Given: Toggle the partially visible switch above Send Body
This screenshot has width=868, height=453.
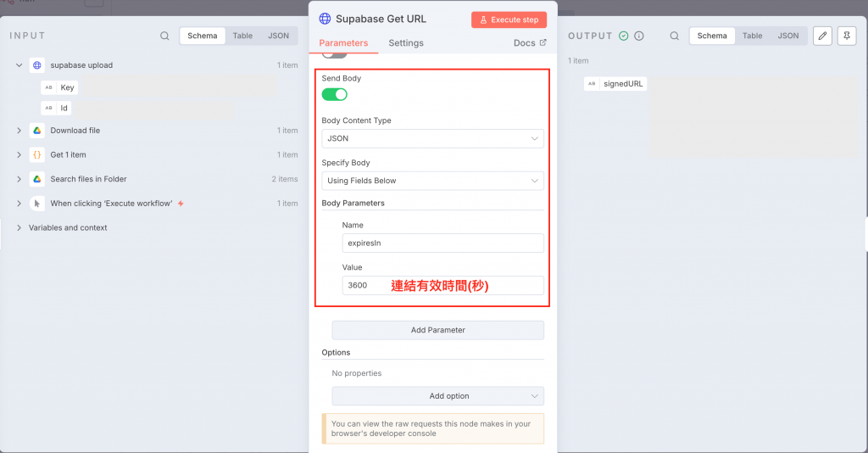Looking at the screenshot, I should 334,55.
